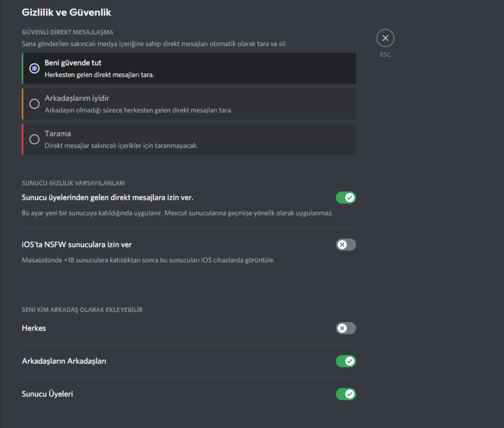Click the "Arkadaşların Arkadaşları" label text
The image size is (504, 428).
pos(64,361)
